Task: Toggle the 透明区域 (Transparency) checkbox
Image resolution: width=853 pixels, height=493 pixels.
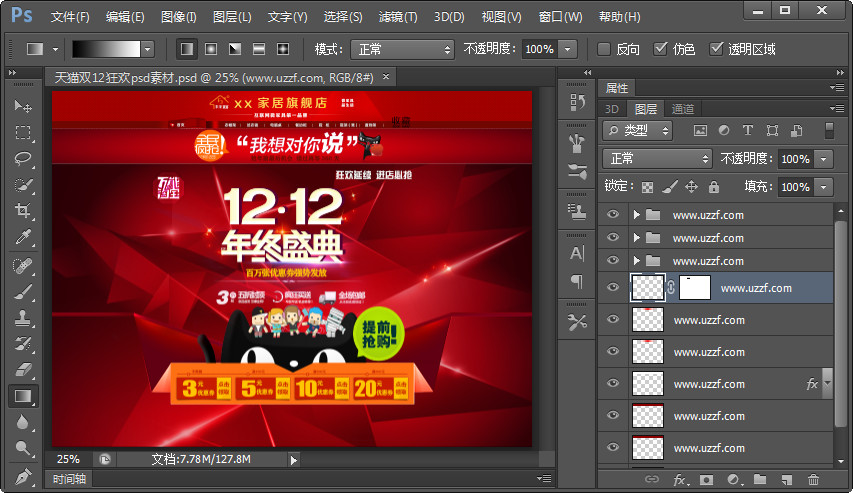Action: [716, 49]
